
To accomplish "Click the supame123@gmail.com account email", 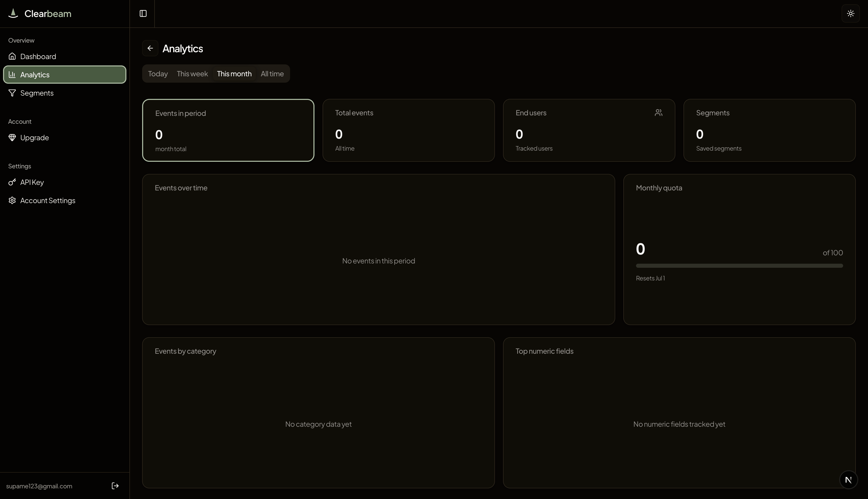I will click(39, 486).
